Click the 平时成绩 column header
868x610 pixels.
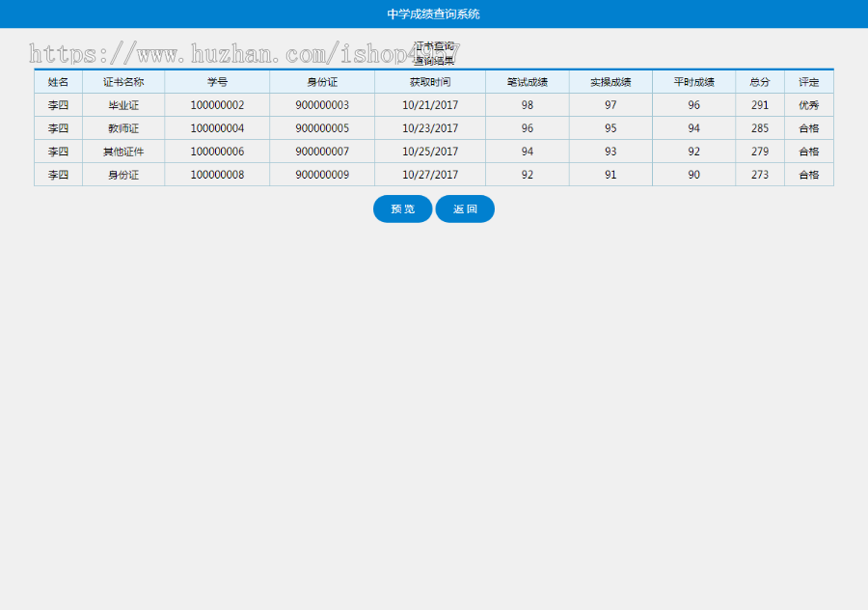[x=694, y=82]
